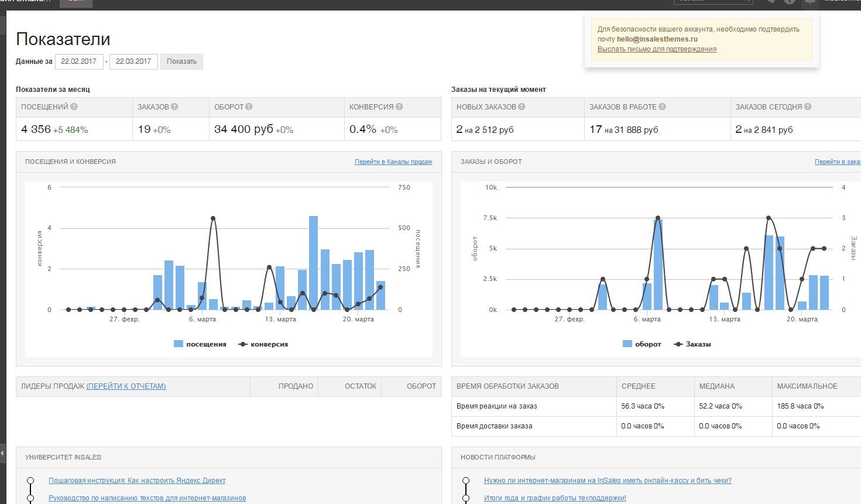Click help icon beside НОВЫХ ЗАКАЗОВ
Viewport: 861px width, 504px height.
(x=522, y=107)
